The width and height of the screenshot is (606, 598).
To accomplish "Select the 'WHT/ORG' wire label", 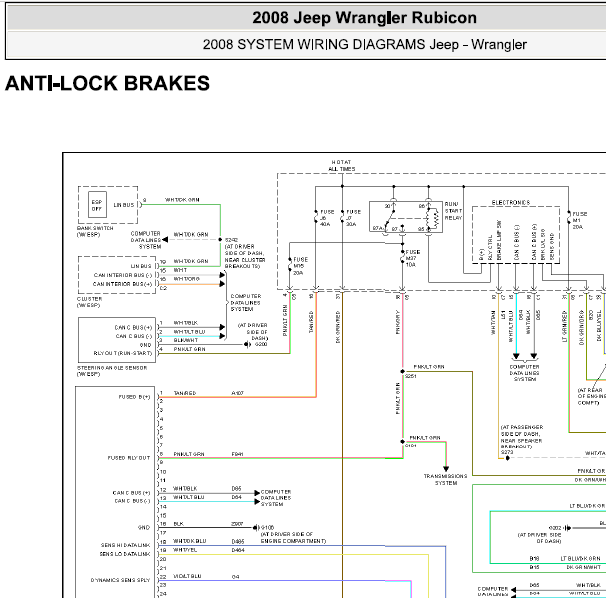I will 186,279.
